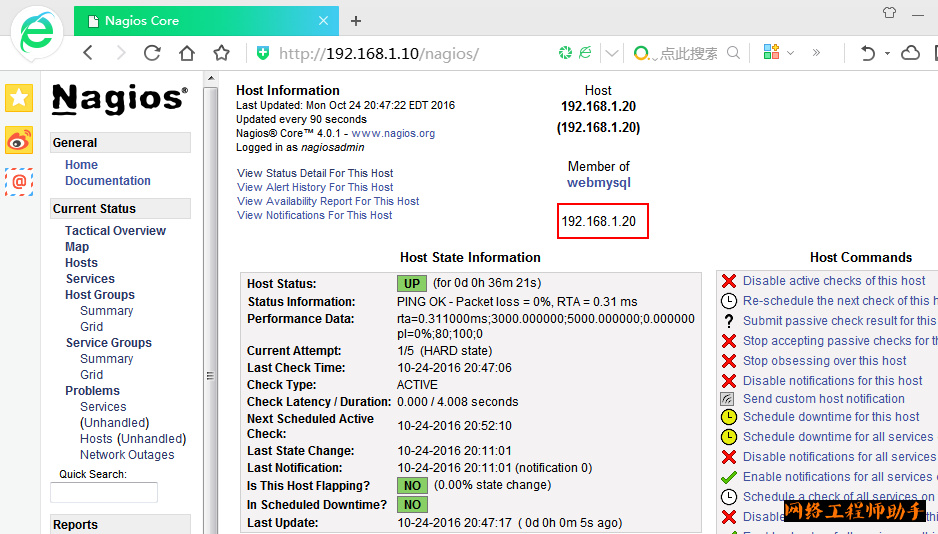Open the Map link
The width and height of the screenshot is (938, 534).
click(77, 247)
